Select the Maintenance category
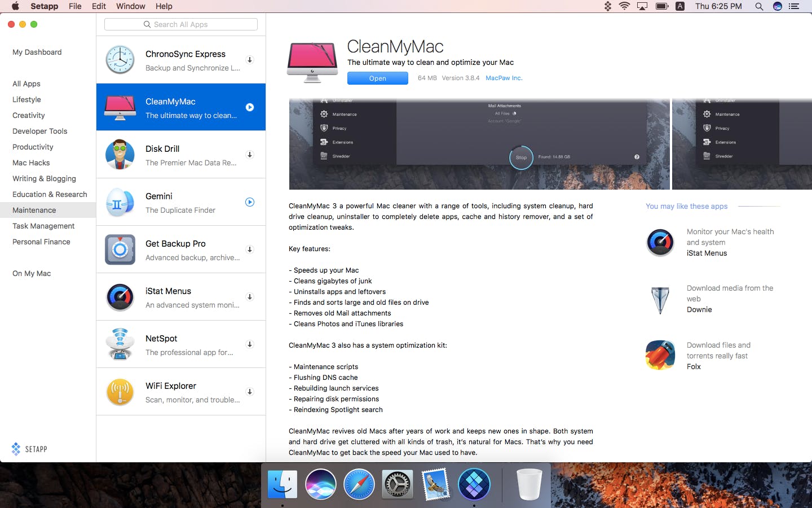812x508 pixels. [48, 210]
